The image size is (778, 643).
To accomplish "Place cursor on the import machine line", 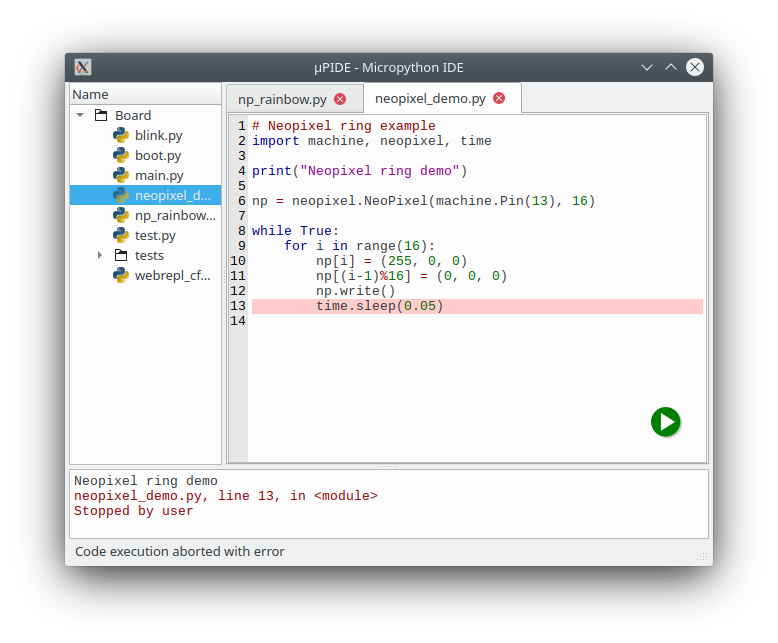I will pos(372,141).
